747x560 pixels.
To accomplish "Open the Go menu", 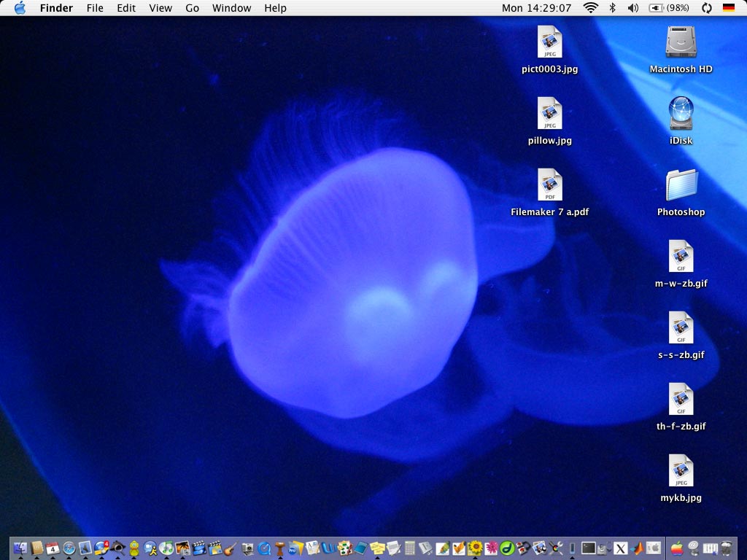I will point(192,8).
